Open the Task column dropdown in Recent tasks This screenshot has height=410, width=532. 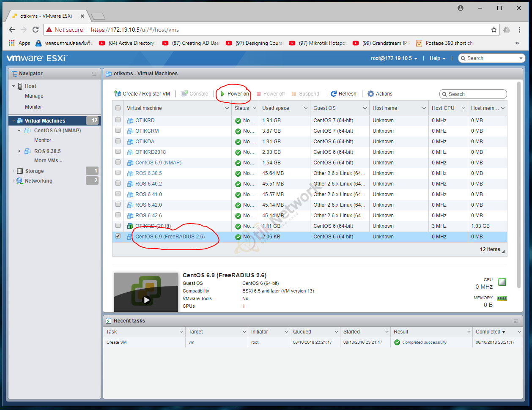[182, 332]
